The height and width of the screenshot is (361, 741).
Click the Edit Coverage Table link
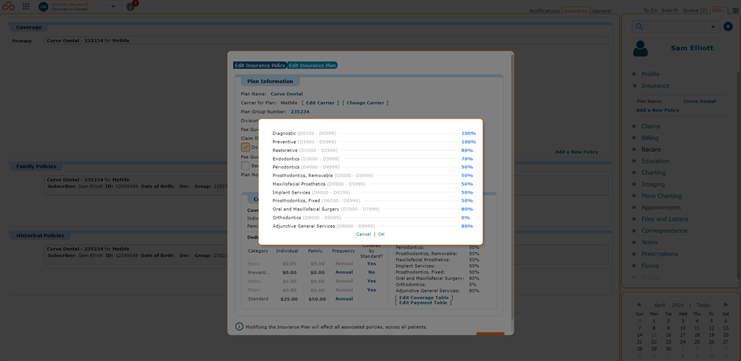pyautogui.click(x=424, y=298)
